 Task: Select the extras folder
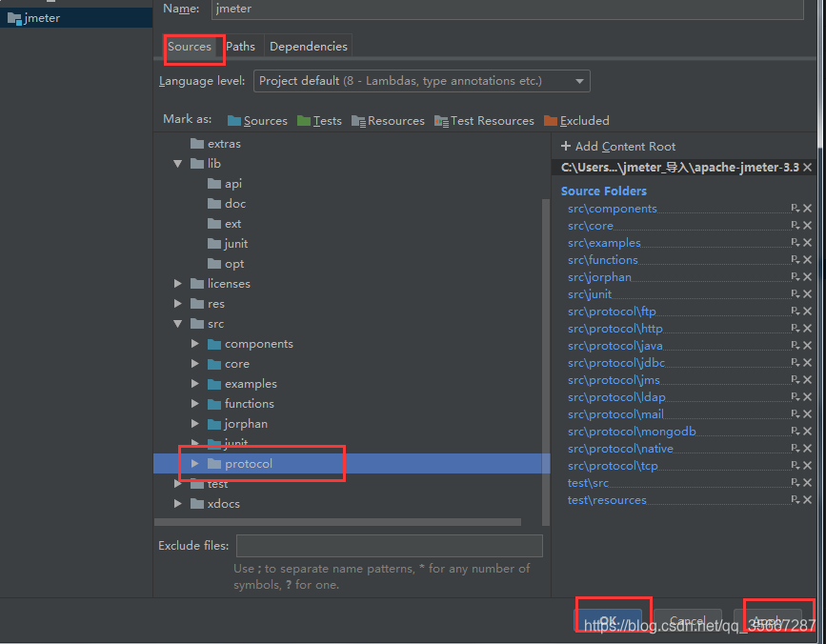tap(215, 144)
